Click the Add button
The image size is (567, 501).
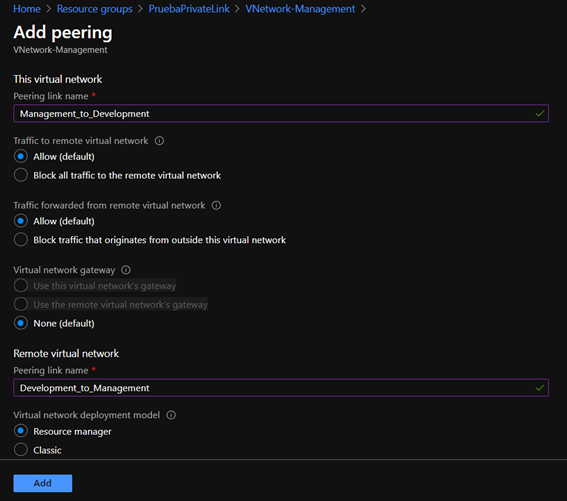43,483
